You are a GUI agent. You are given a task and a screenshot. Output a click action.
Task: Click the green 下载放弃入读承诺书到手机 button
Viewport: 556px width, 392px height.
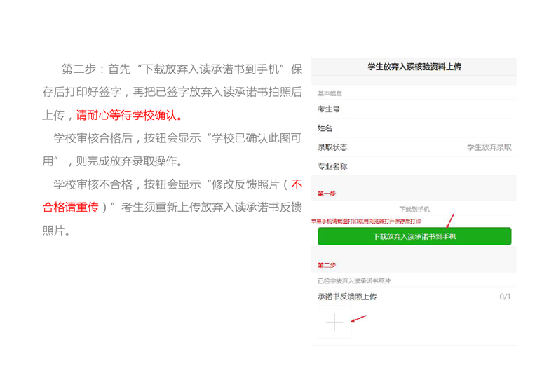click(414, 236)
